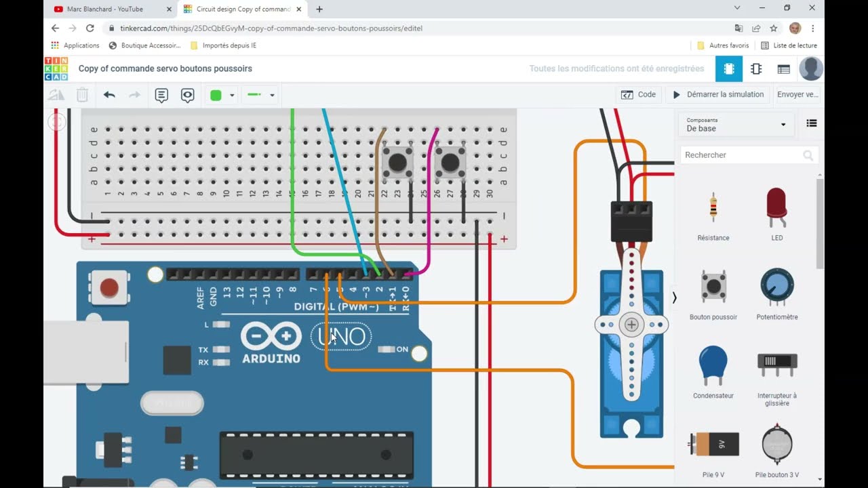Toggle components list view icon

[812, 123]
